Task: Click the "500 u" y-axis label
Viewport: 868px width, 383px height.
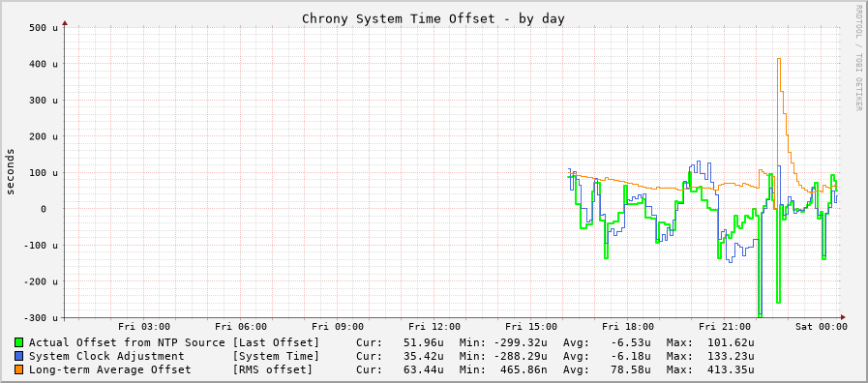Action: pos(43,28)
